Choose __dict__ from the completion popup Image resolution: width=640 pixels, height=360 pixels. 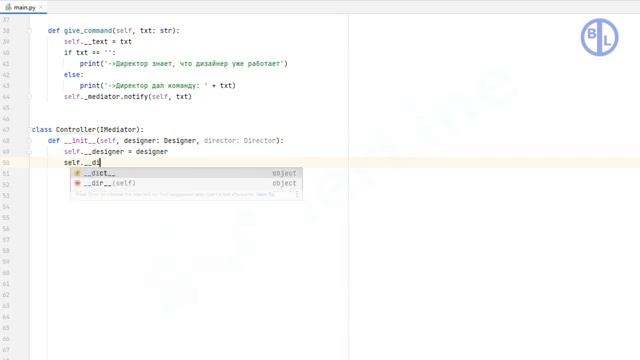pyautogui.click(x=186, y=173)
